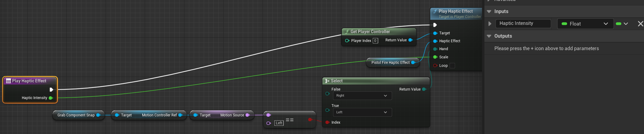Expand the Haptic Intensity parameter row
Image resolution: width=644 pixels, height=134 pixels.
[490, 24]
